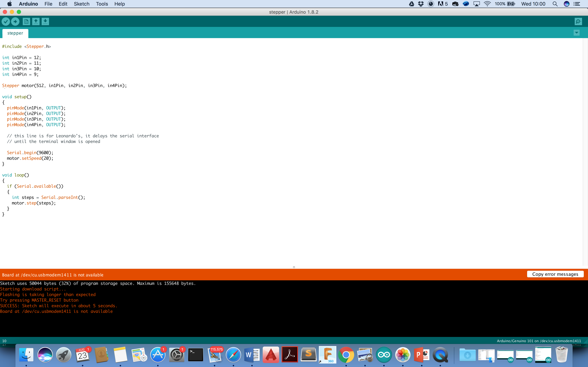The width and height of the screenshot is (588, 367).
Task: Open Spotlight search in menu bar
Action: [555, 4]
